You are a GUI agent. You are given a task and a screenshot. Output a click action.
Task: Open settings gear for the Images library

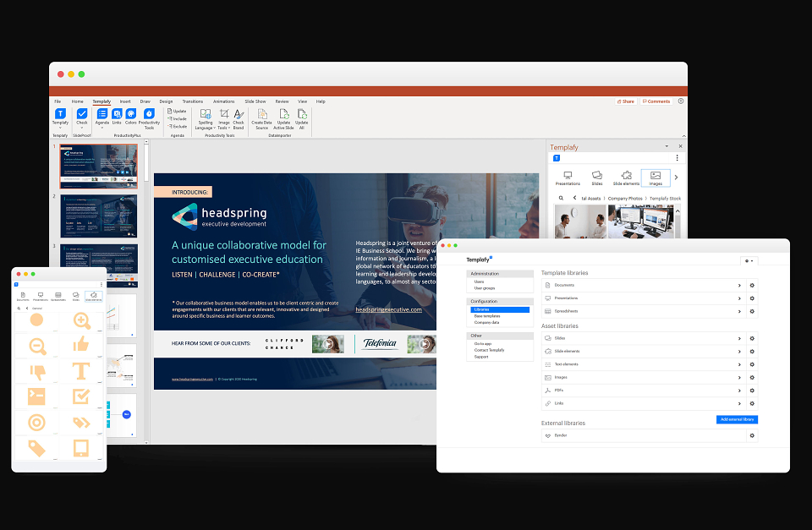(x=752, y=377)
